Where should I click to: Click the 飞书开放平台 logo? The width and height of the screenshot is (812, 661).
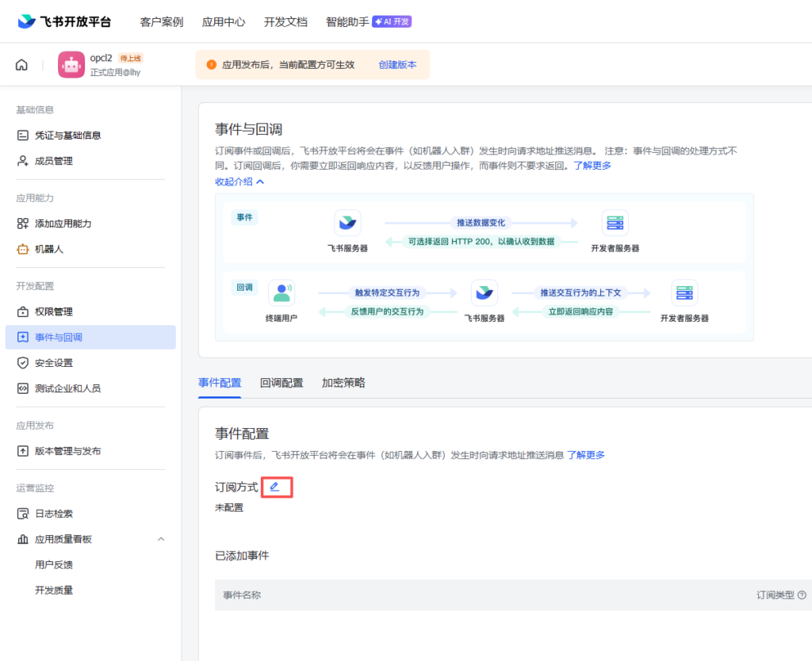point(65,21)
